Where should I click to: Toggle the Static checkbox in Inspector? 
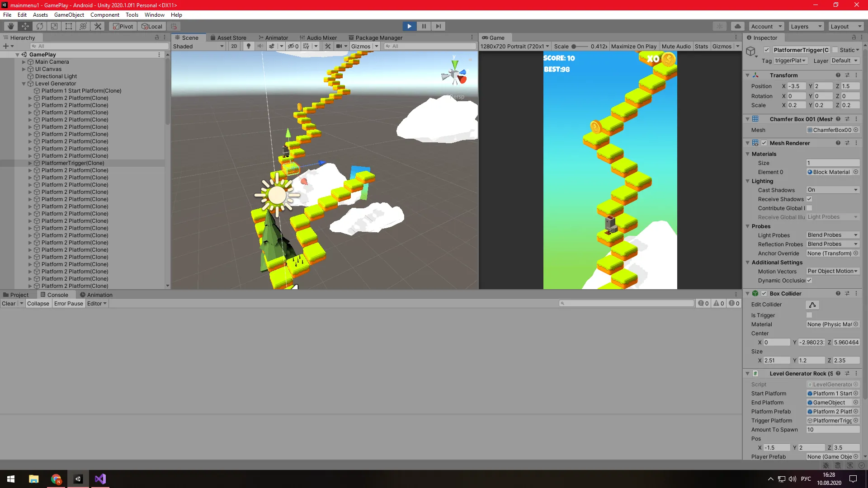[x=835, y=50]
